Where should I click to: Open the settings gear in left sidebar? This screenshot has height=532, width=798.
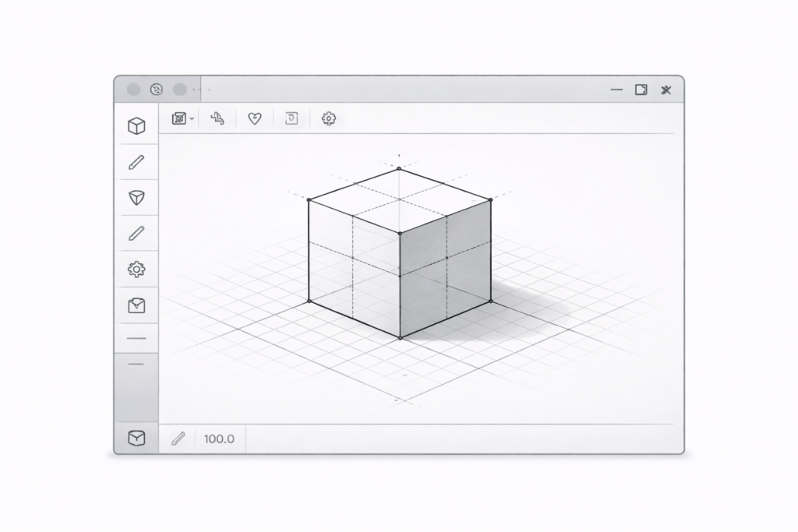[136, 270]
